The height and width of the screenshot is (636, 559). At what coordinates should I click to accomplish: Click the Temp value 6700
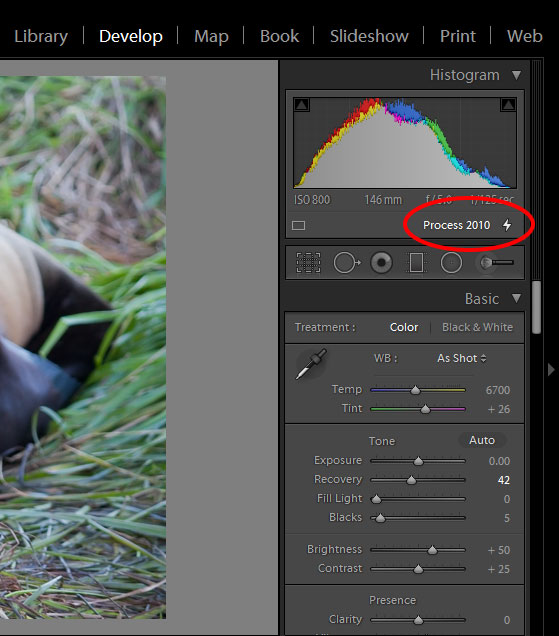pyautogui.click(x=497, y=390)
